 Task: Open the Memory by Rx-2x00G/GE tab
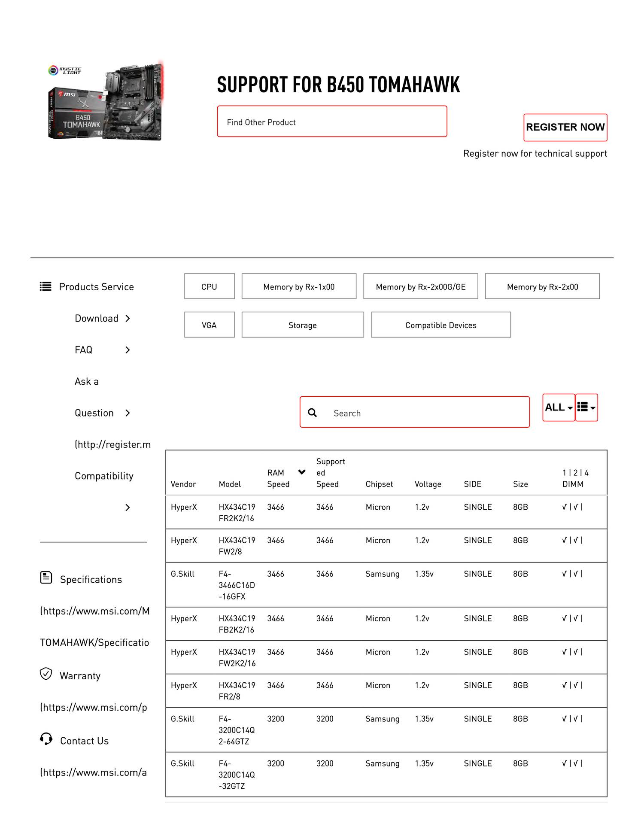(420, 286)
